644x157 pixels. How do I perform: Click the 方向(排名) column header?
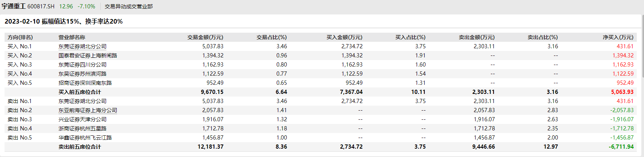[x=20, y=37]
